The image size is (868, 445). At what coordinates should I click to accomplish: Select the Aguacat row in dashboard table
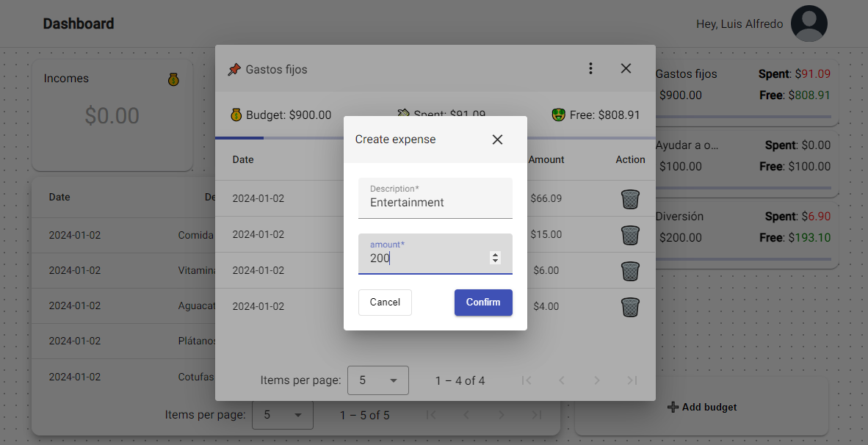click(x=123, y=306)
